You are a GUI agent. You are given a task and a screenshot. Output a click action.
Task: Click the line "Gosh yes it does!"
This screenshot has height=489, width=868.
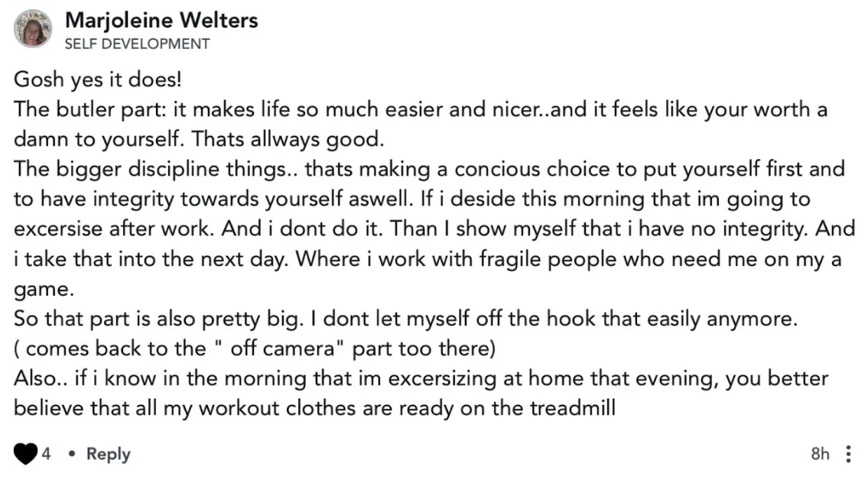click(97, 79)
